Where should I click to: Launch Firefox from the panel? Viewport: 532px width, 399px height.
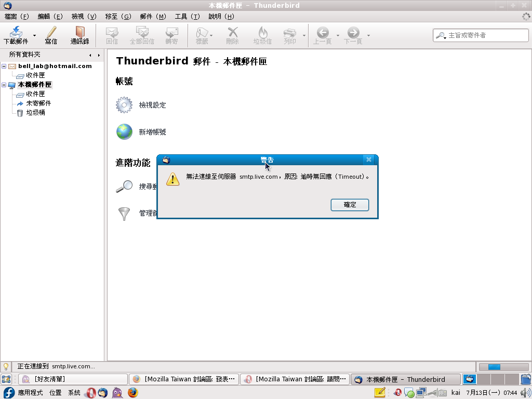point(133,393)
